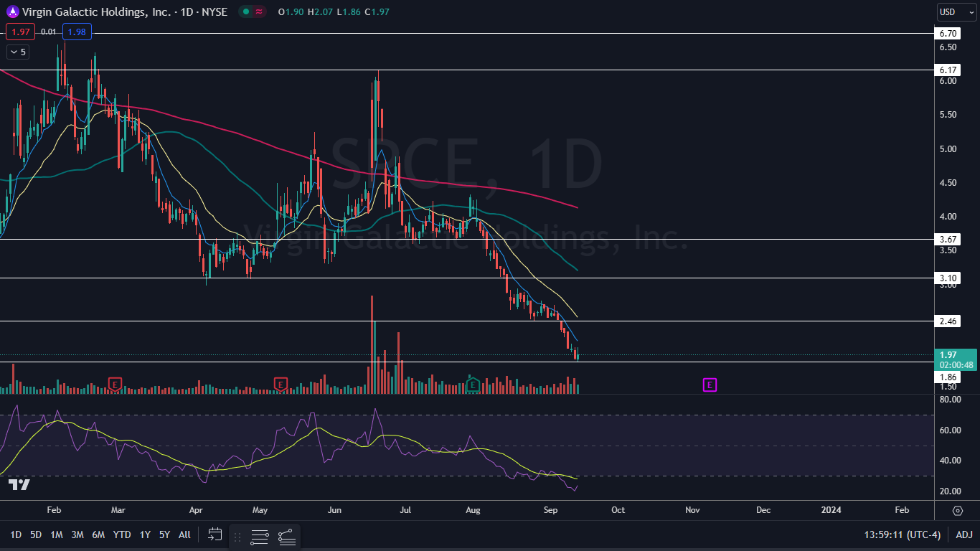This screenshot has width=980, height=551.
Task: Click the Dec label on time axis
Action: (763, 510)
